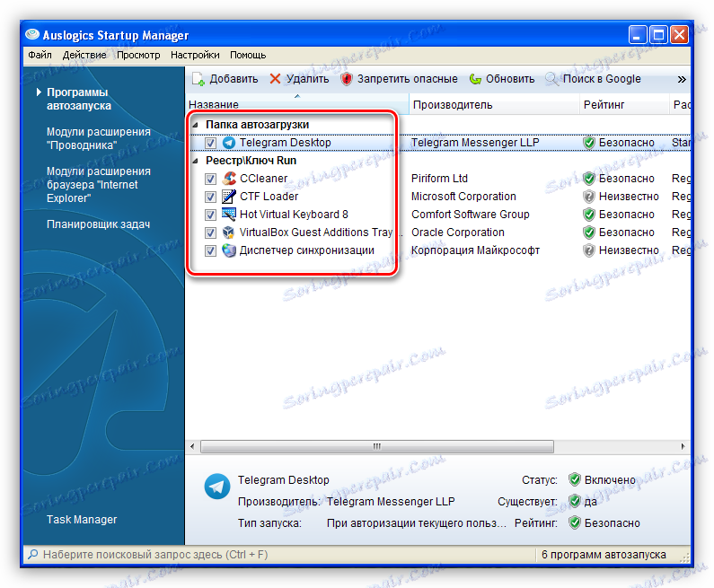Click the 6 программ автозапуска status text

pyautogui.click(x=604, y=555)
